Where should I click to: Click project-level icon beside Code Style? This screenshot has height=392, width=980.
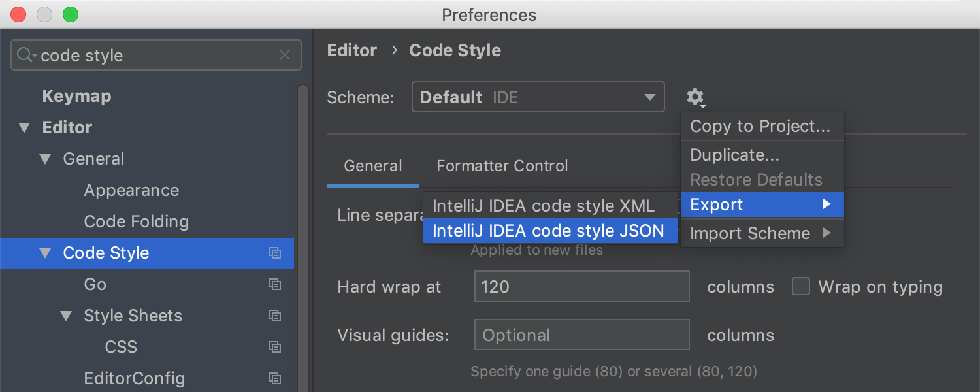pos(275,253)
